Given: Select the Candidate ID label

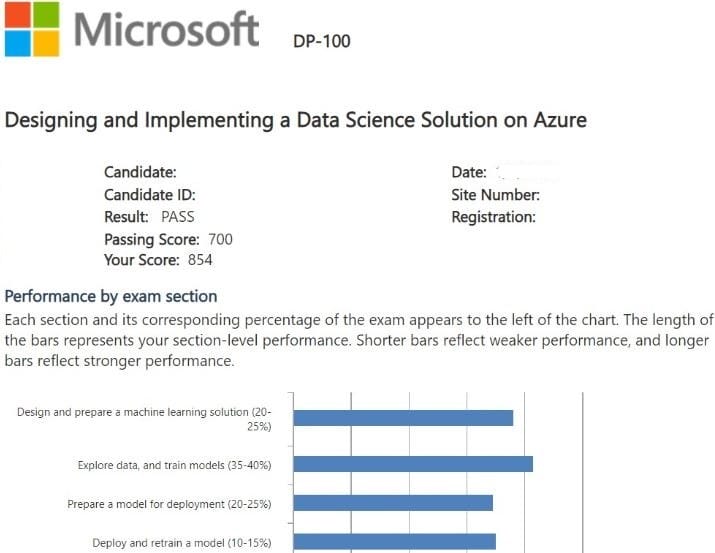Looking at the screenshot, I should [149, 195].
